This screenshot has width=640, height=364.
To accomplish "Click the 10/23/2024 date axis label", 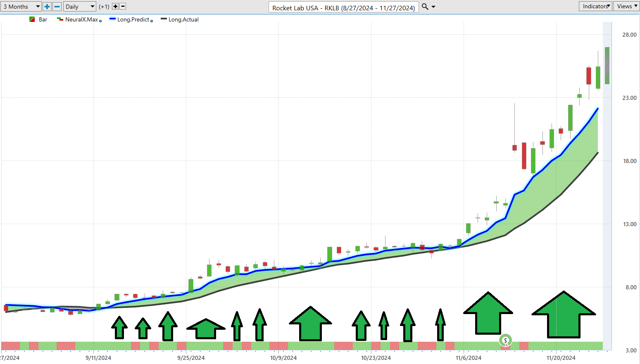I will pos(376,358).
